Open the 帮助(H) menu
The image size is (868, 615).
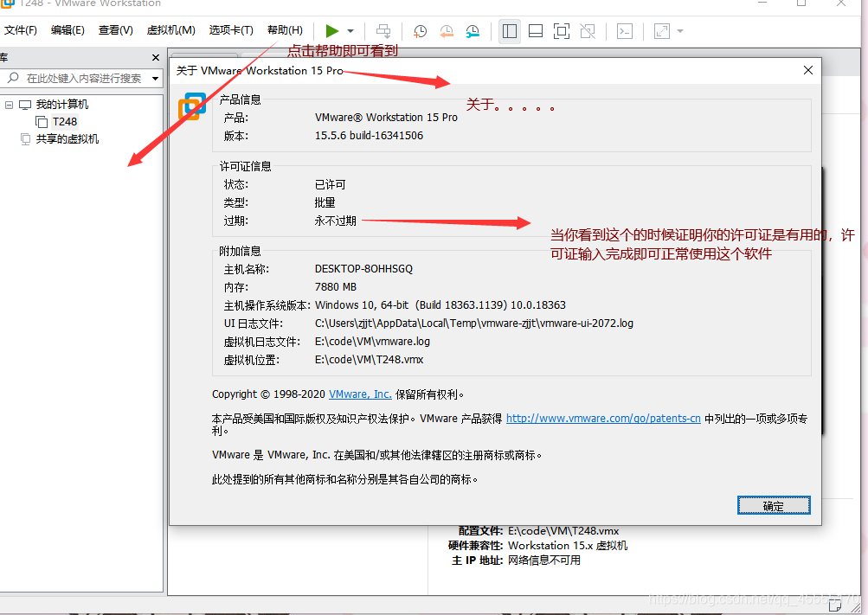285,30
